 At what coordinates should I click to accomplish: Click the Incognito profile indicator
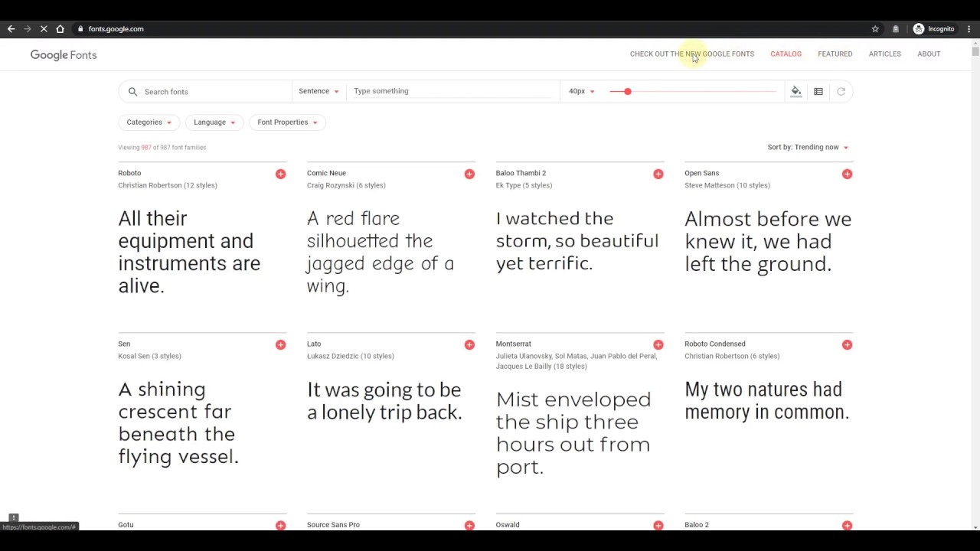933,29
